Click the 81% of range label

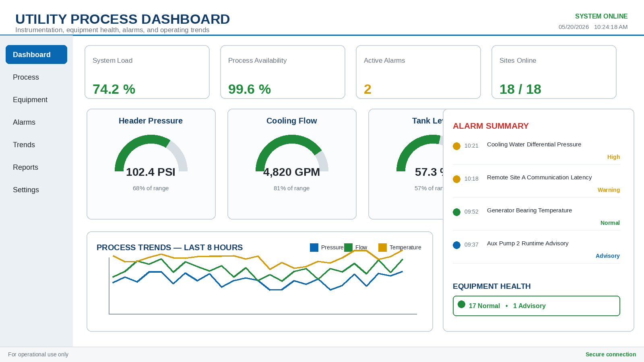coord(291,188)
